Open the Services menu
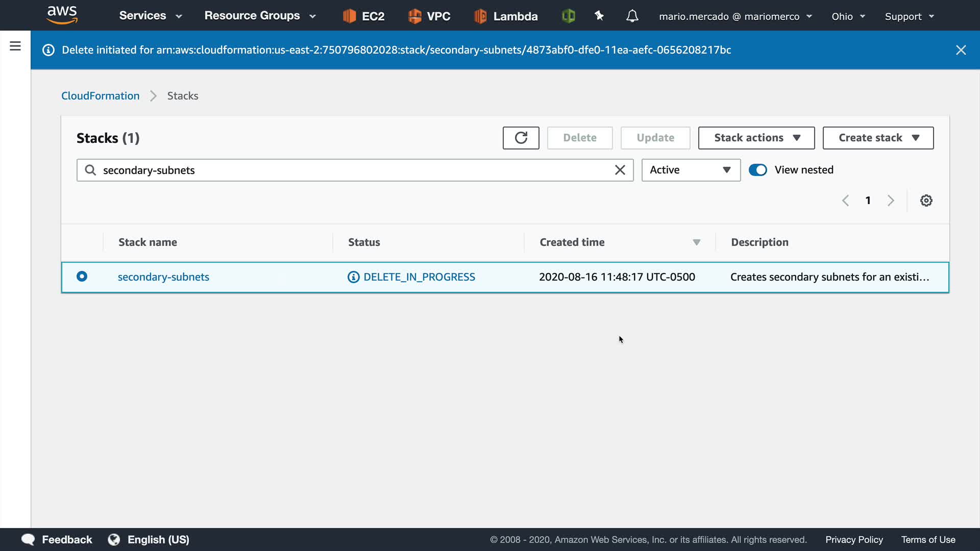 point(150,16)
